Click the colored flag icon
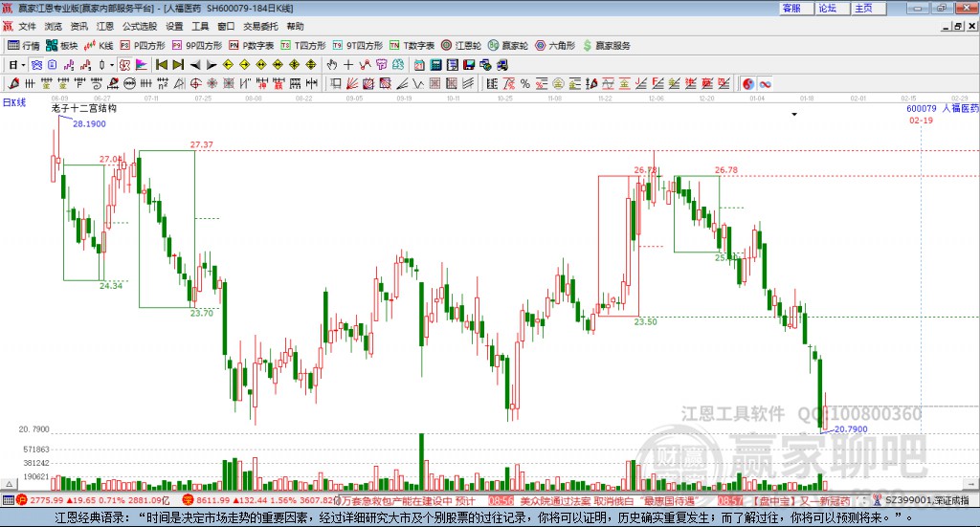The width and height of the screenshot is (980, 527). point(142,65)
